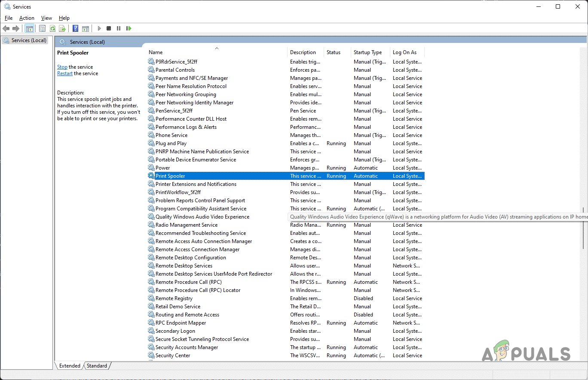Open the blue Help icon in toolbar
The height and width of the screenshot is (380, 588).
point(76,28)
